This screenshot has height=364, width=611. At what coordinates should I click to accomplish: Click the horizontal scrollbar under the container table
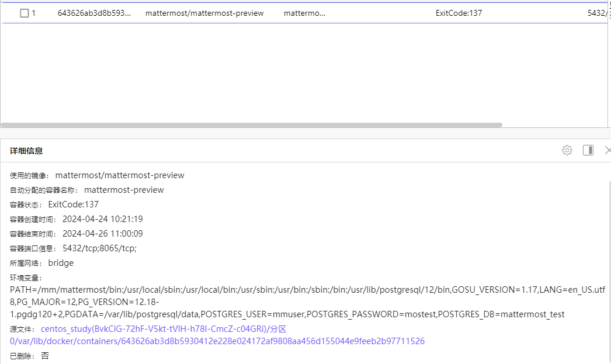click(x=251, y=125)
